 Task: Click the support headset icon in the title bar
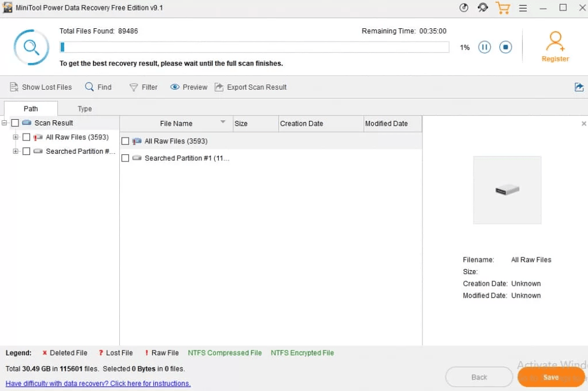[x=483, y=8]
